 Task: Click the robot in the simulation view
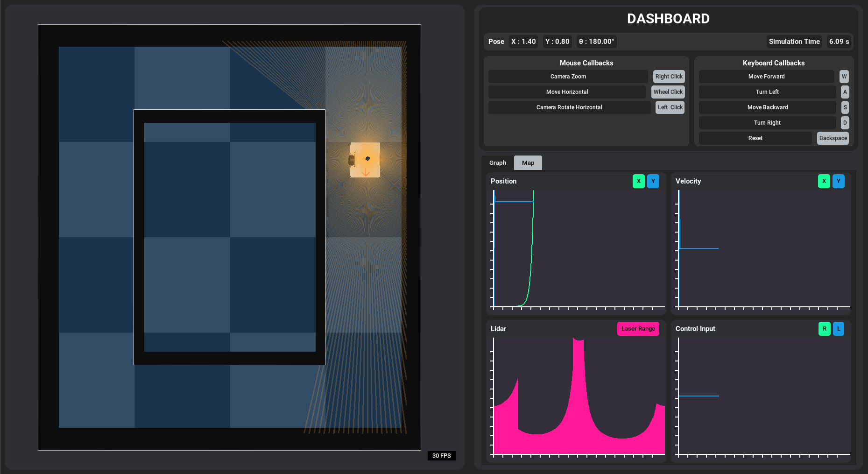coord(365,160)
